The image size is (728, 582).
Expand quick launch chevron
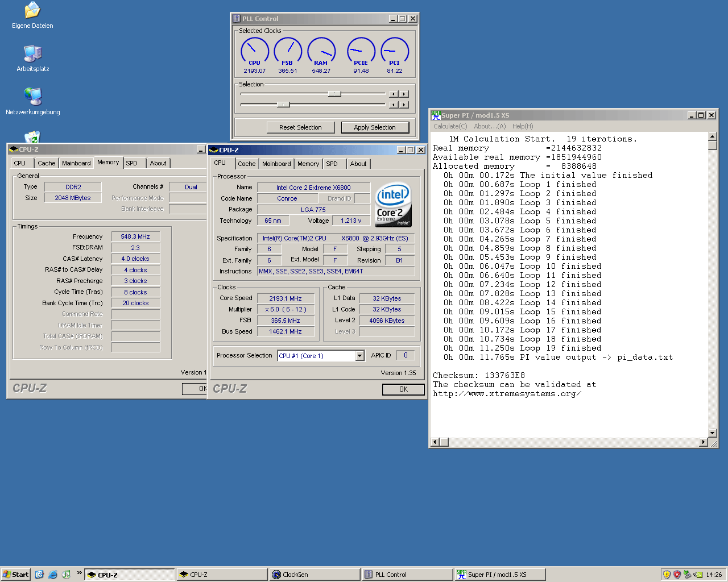pyautogui.click(x=79, y=573)
